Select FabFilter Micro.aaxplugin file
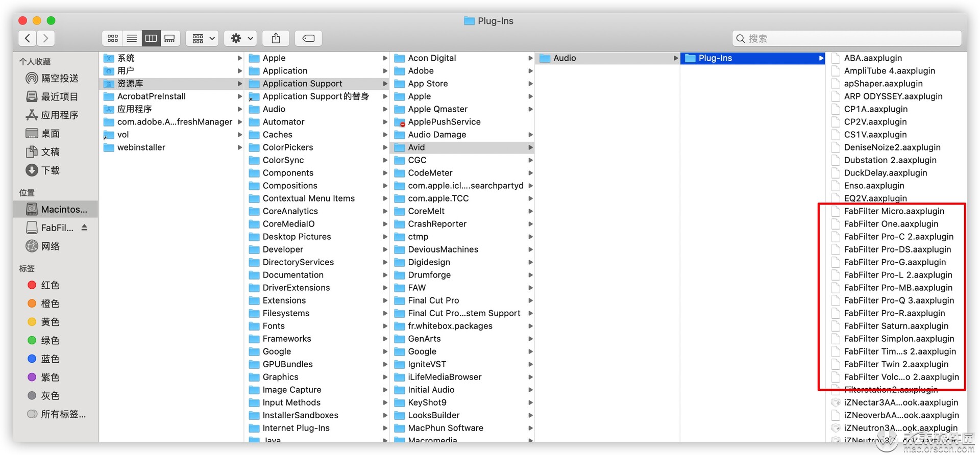The width and height of the screenshot is (980, 455). [896, 211]
